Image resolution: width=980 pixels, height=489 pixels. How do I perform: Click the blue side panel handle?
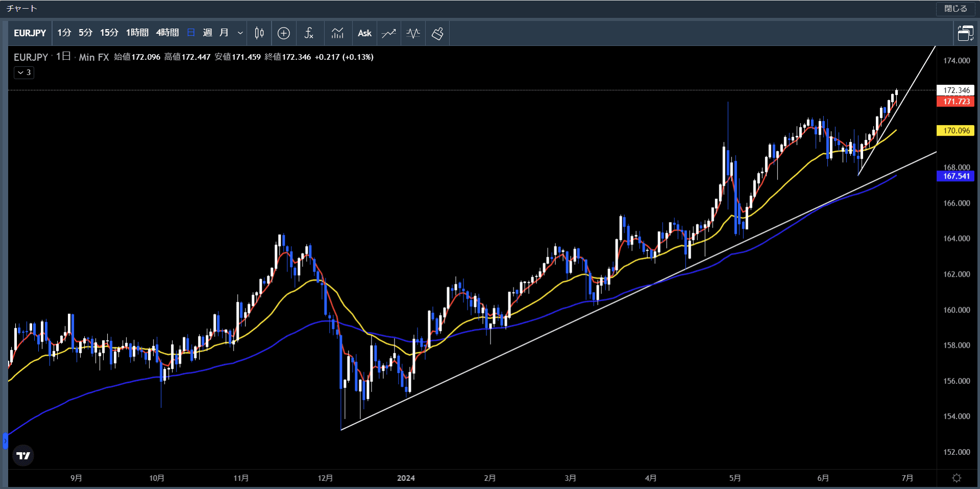point(5,441)
